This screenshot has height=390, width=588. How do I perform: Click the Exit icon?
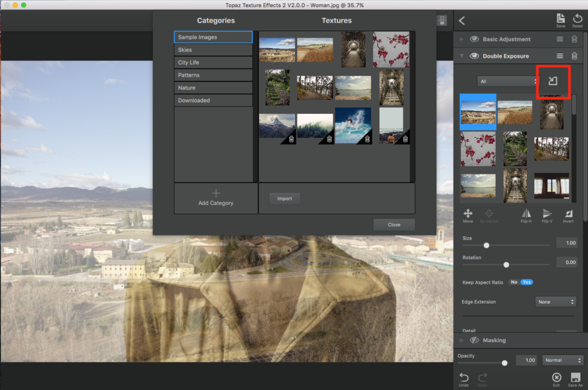pos(556,379)
